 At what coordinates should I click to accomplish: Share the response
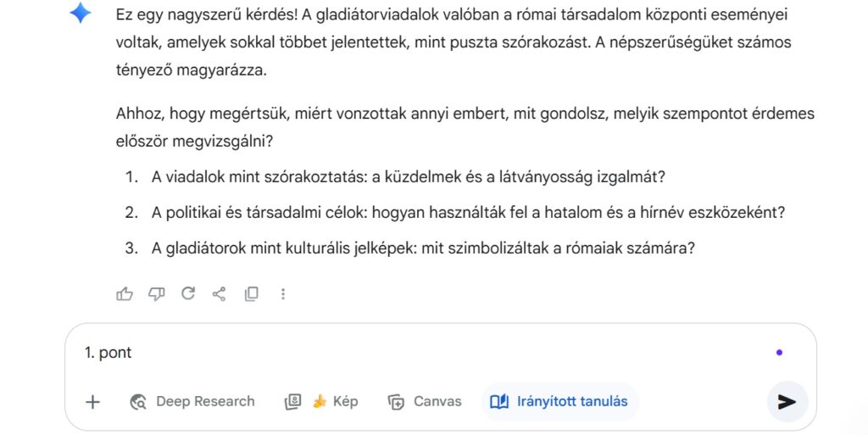coord(220,293)
